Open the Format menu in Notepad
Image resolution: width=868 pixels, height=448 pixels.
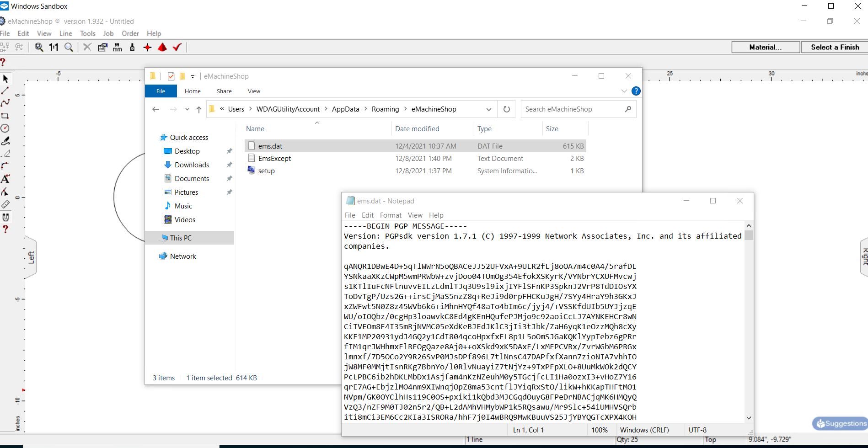(x=391, y=215)
